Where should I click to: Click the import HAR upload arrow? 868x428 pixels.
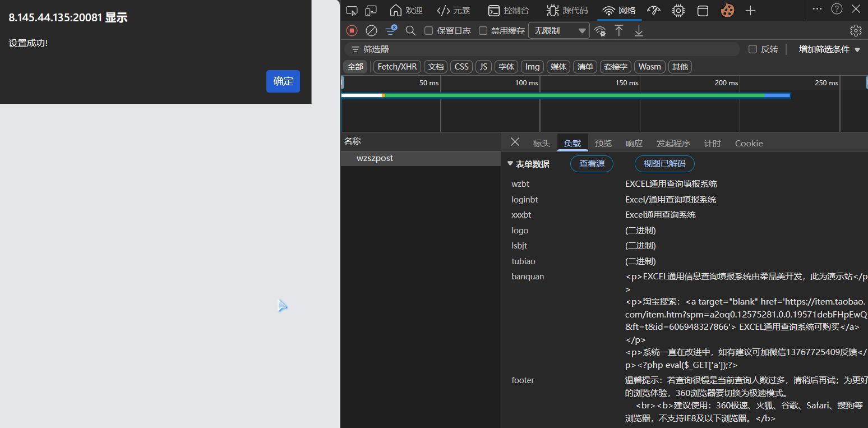click(x=619, y=30)
